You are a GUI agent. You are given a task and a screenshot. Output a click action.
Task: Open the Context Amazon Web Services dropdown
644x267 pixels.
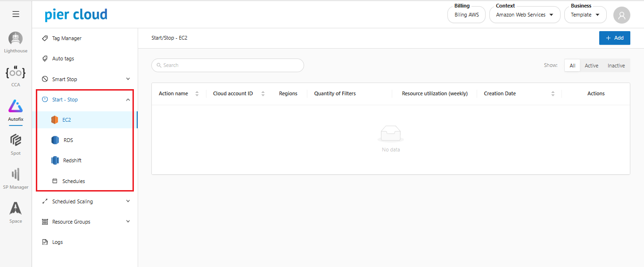525,15
